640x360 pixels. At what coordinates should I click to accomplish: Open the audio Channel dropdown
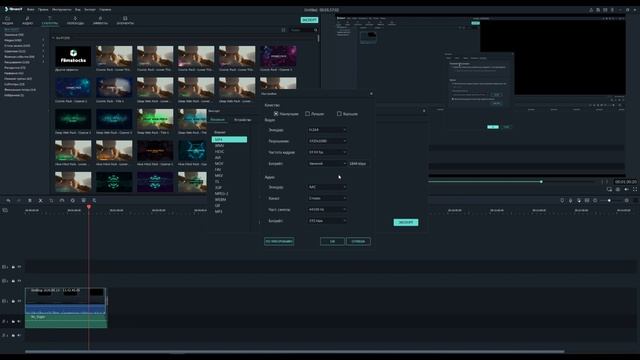click(327, 198)
